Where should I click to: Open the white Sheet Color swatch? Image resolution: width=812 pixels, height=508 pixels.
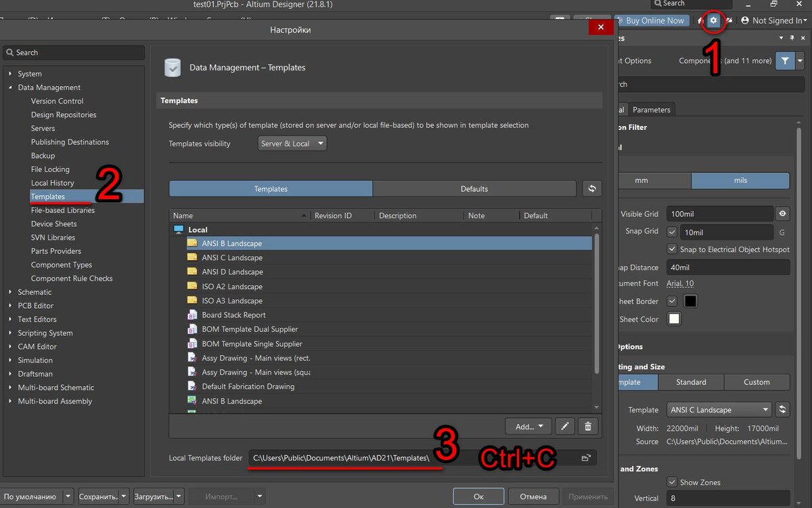coord(674,318)
